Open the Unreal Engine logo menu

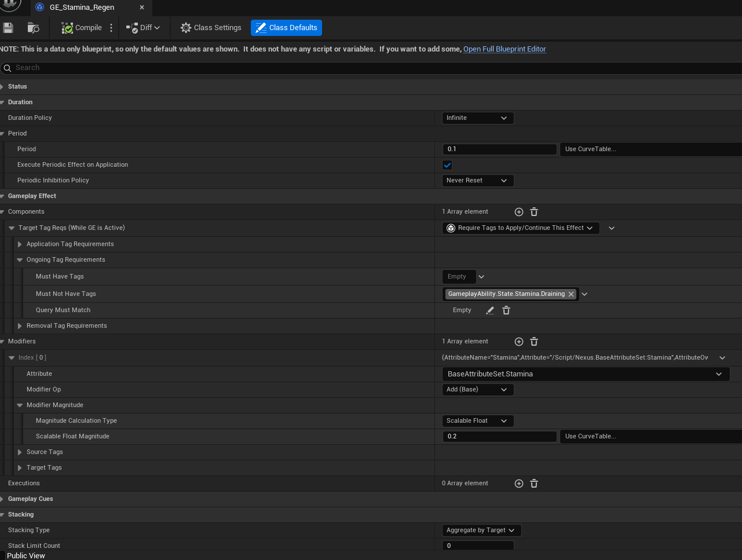10,5
